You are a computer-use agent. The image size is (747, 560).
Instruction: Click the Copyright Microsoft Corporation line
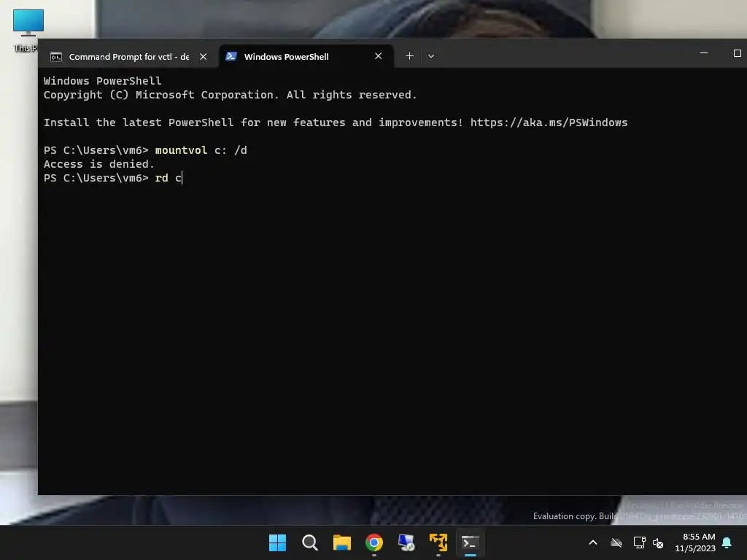tap(230, 95)
